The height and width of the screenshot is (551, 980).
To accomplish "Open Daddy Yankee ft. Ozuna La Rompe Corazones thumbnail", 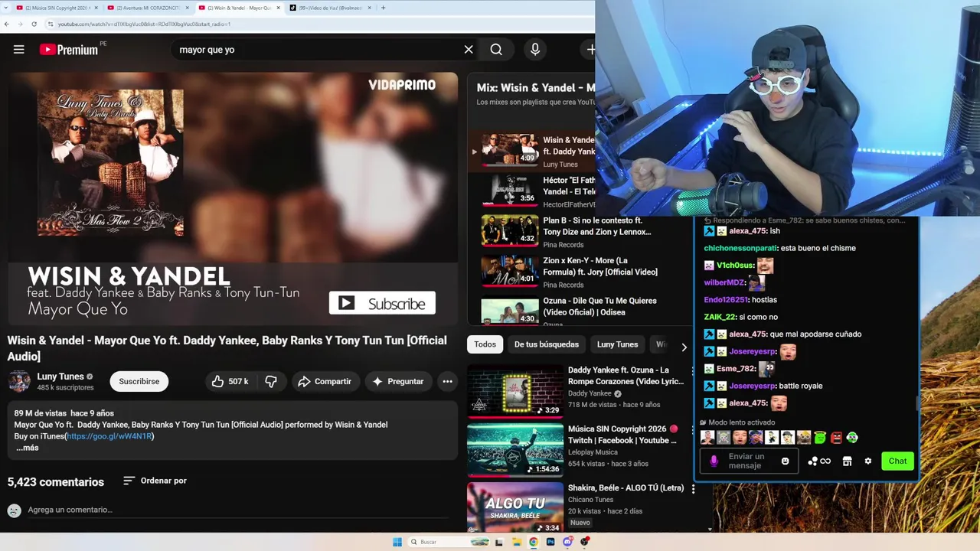I will coord(515,390).
